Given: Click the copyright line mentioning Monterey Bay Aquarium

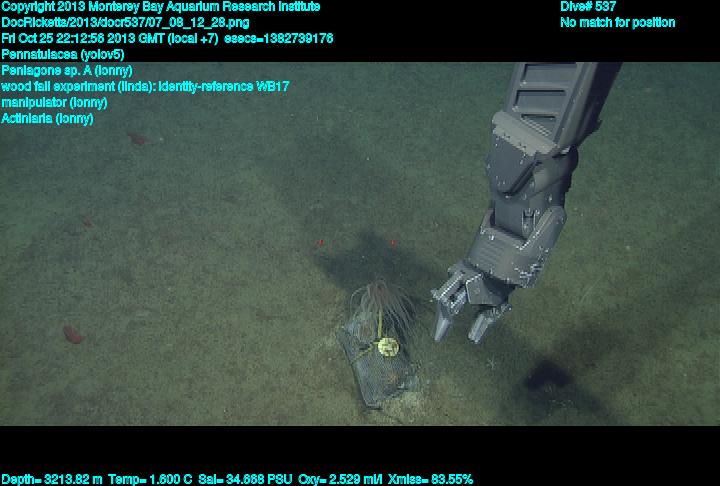Looking at the screenshot, I should [161, 7].
